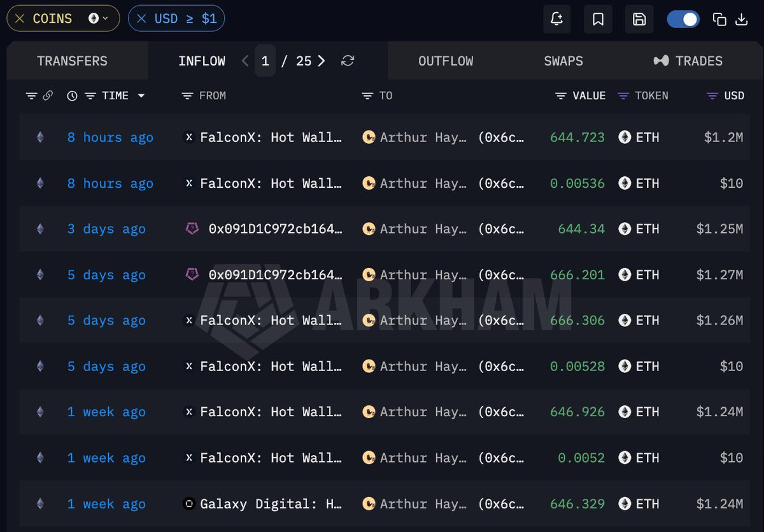Click Galaxy Digital sender in 646.329 row
Screen dimensions: 764x532
click(x=271, y=504)
